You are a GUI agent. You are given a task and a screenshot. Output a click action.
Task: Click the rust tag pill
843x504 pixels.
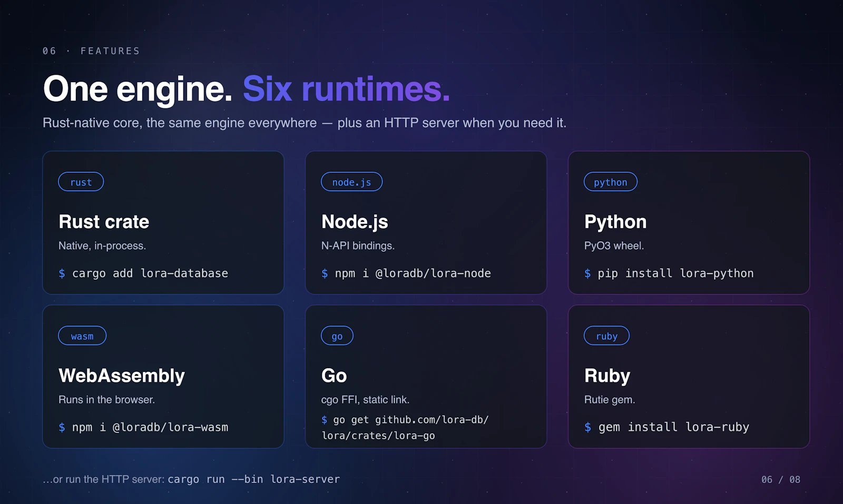click(x=81, y=182)
